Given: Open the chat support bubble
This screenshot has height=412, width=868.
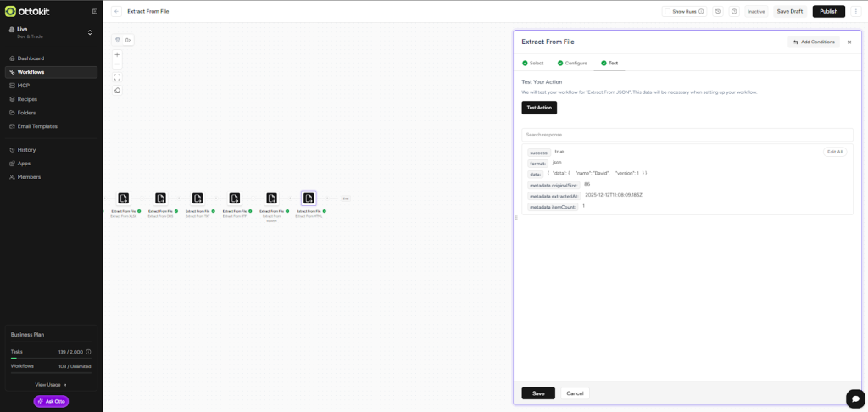Looking at the screenshot, I should [854, 398].
